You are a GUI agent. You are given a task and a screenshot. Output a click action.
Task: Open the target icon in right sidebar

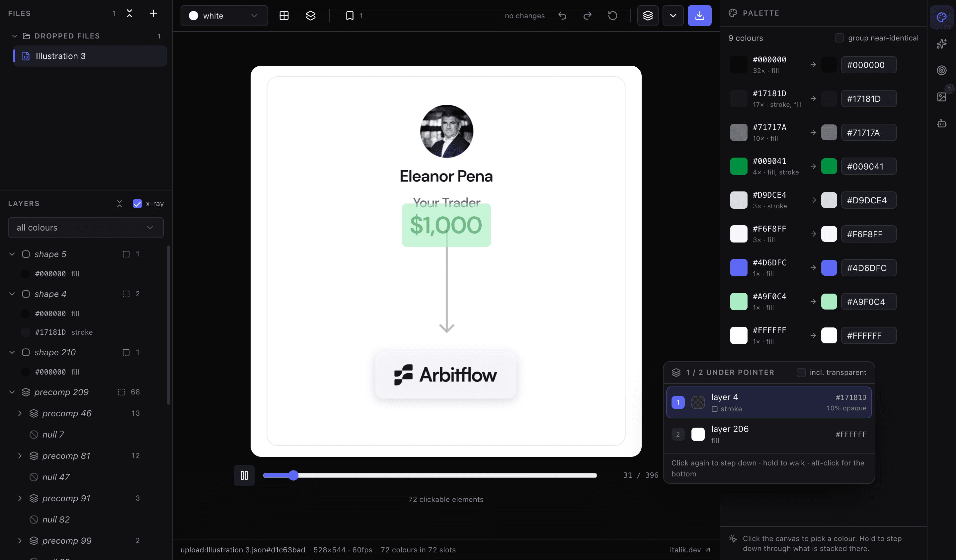point(941,71)
